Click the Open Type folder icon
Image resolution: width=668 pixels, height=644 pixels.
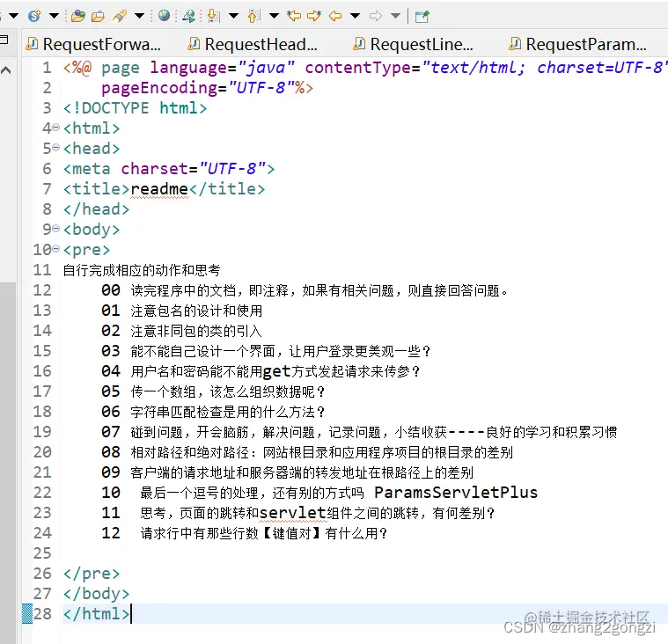pos(78,16)
